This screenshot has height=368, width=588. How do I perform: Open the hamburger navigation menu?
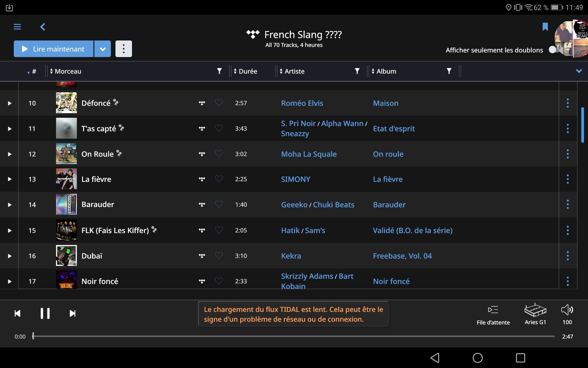coord(17,27)
